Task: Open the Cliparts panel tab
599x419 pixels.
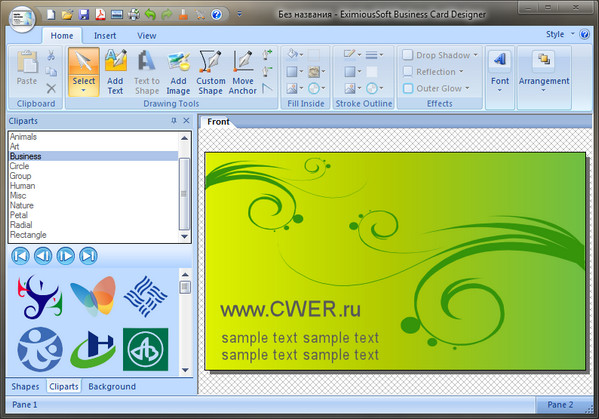Action: (x=64, y=387)
